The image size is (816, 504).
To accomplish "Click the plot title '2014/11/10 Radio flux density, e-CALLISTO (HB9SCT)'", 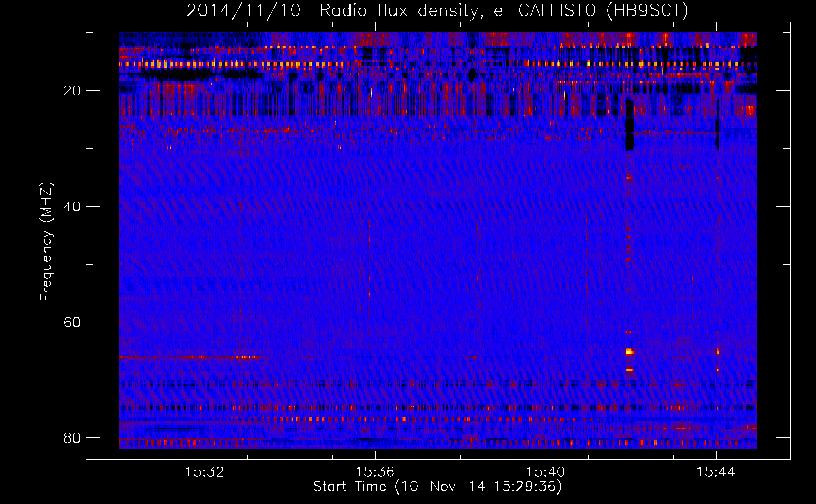I will (x=437, y=10).
